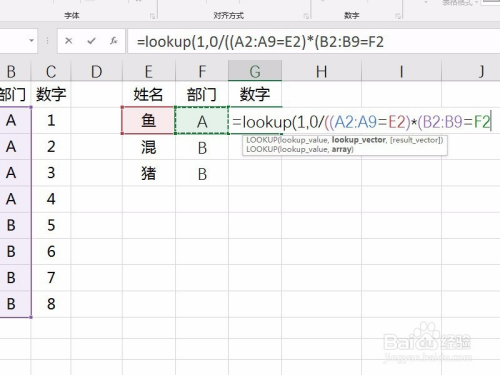The image size is (500, 375).
Task: Select cell with number 8 in column C
Action: [51, 304]
